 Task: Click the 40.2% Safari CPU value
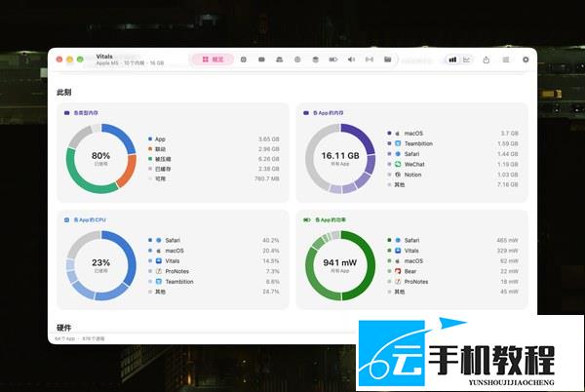coord(271,240)
